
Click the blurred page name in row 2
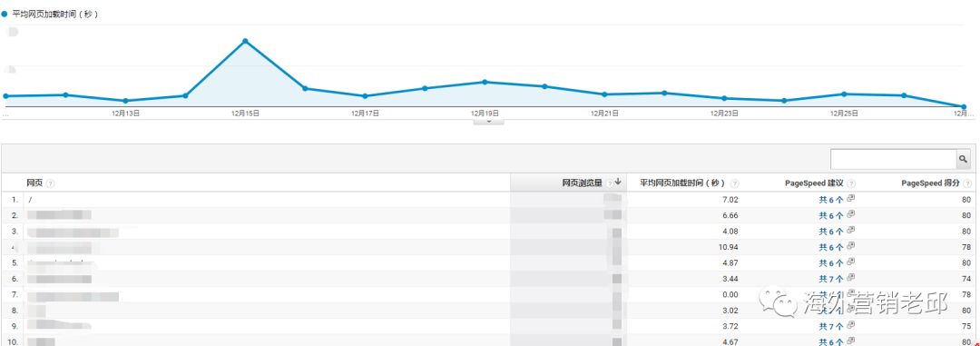click(x=59, y=215)
